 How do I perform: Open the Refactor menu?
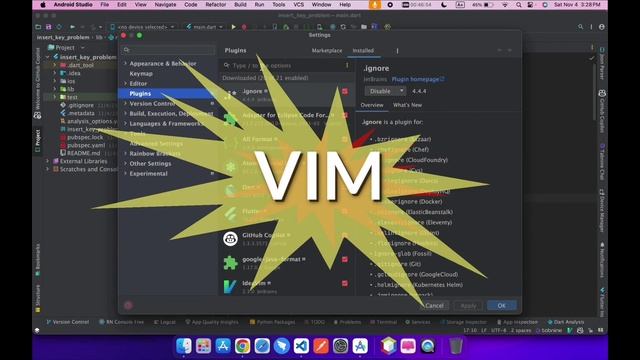pos(216,5)
